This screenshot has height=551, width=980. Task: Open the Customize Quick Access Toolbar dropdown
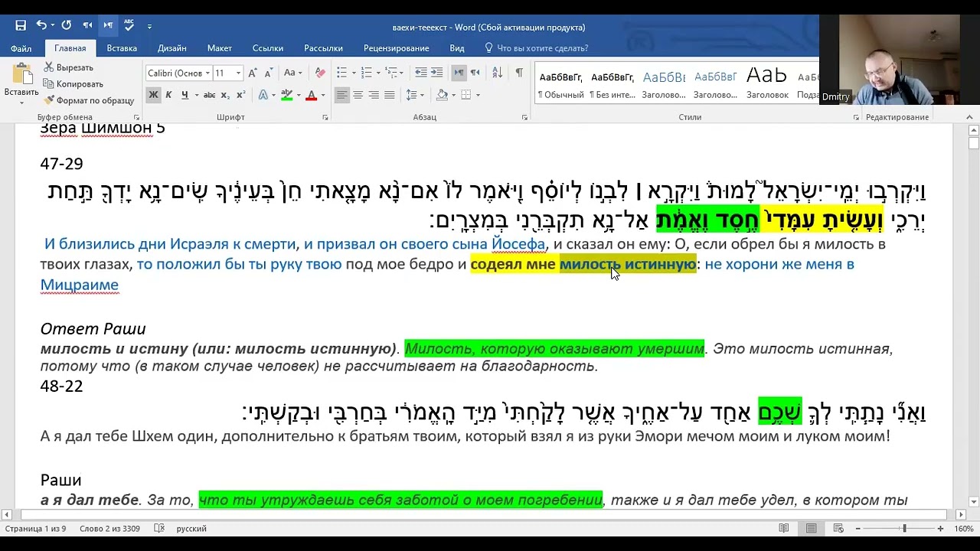pos(149,27)
